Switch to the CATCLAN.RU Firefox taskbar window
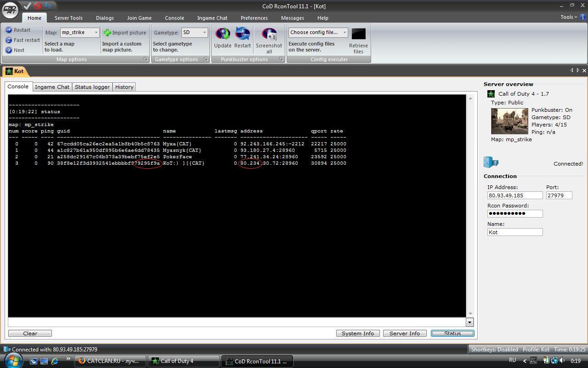 110,361
